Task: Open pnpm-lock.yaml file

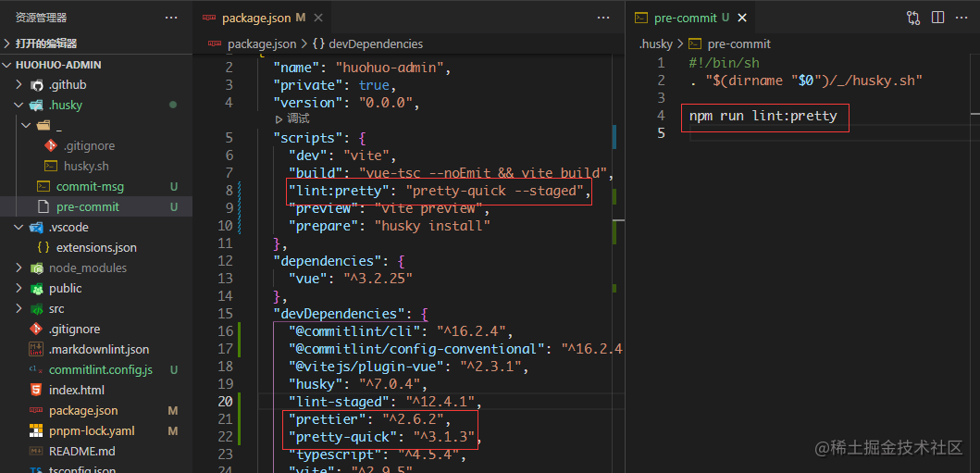Action: 92,431
